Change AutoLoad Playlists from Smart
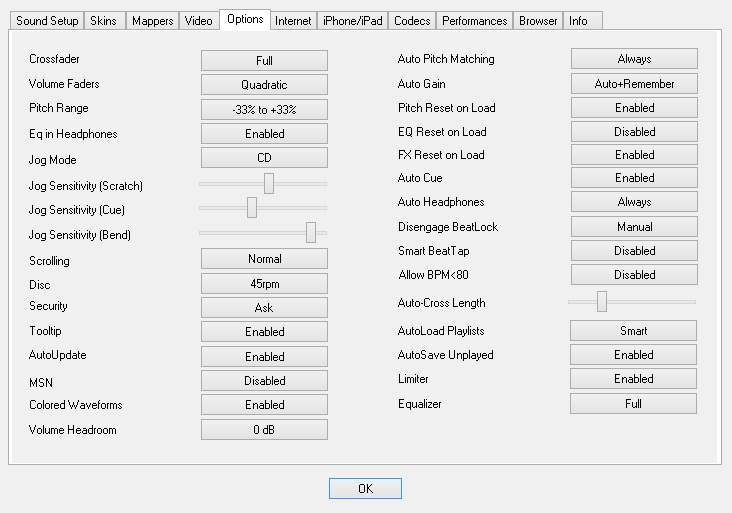The width and height of the screenshot is (732, 513). pos(633,331)
